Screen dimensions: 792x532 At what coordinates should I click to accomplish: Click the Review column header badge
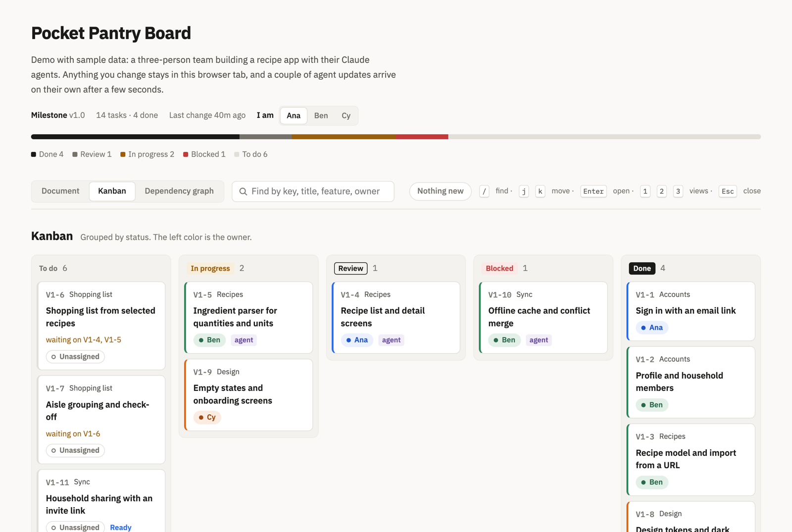tap(351, 268)
